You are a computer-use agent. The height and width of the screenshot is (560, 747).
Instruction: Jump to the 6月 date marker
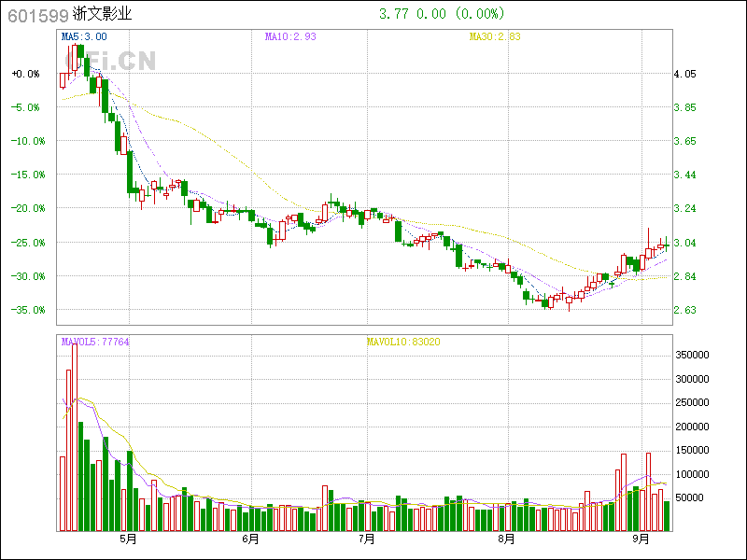coord(250,539)
